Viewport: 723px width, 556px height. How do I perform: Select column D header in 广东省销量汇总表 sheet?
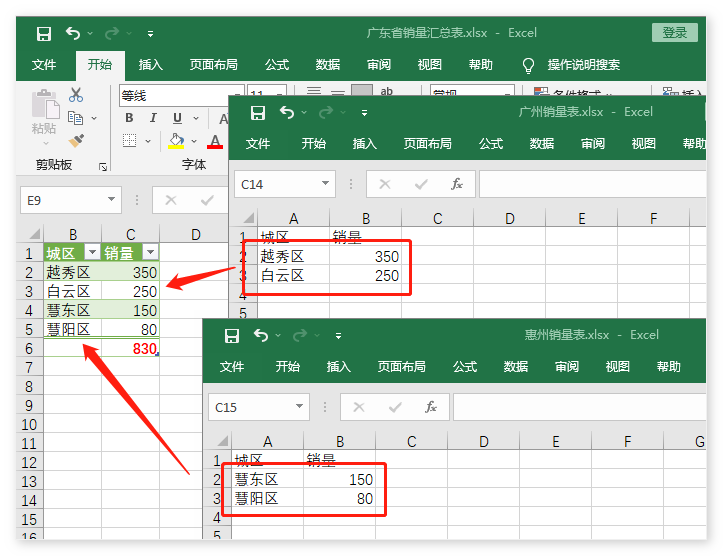click(196, 235)
